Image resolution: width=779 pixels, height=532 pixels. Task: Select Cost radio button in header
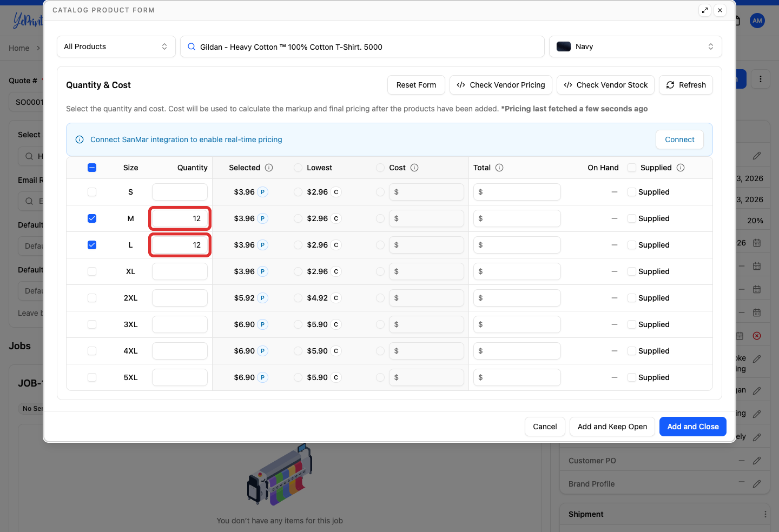coord(380,168)
